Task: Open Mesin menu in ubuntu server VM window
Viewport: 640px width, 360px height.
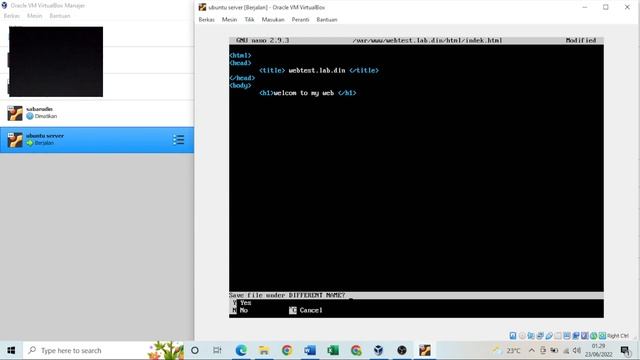Action: coord(229,20)
